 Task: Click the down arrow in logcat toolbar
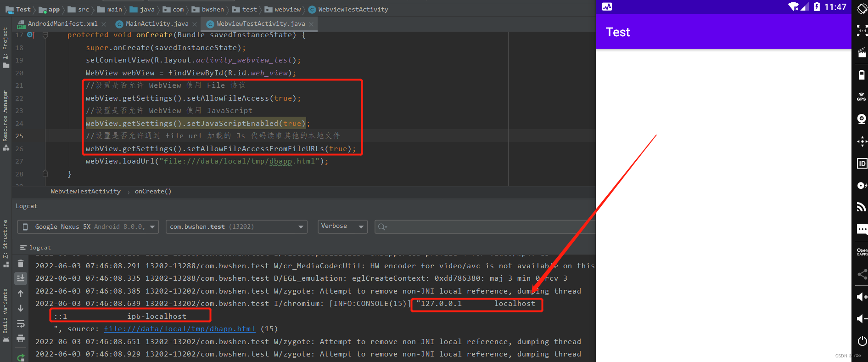coord(21,308)
